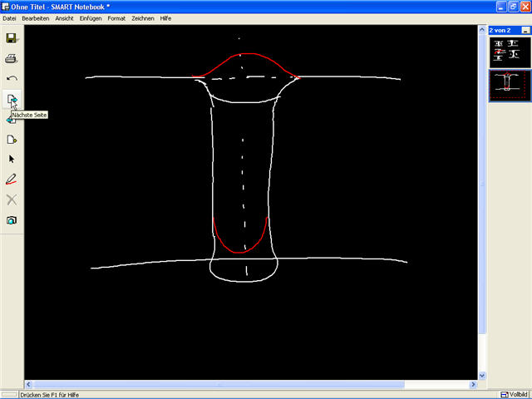532x399 pixels.
Task: Click the Print icon
Action: pos(12,59)
